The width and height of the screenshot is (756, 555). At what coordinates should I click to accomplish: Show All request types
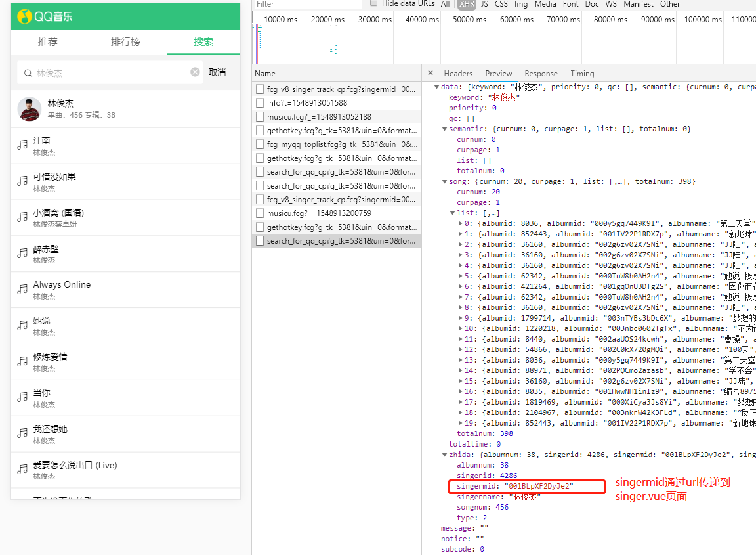point(445,4)
